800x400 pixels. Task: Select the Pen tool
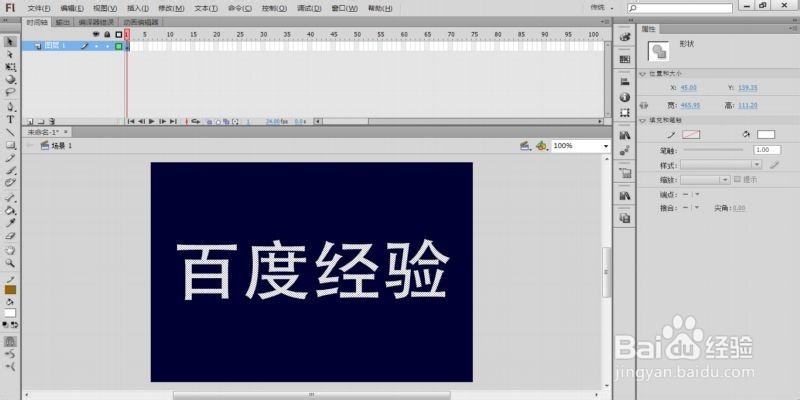[x=10, y=107]
